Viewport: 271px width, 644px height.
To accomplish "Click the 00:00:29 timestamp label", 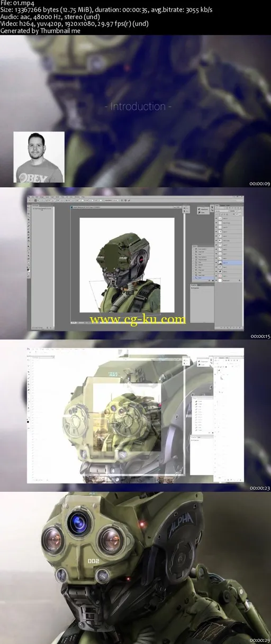I will (x=260, y=640).
